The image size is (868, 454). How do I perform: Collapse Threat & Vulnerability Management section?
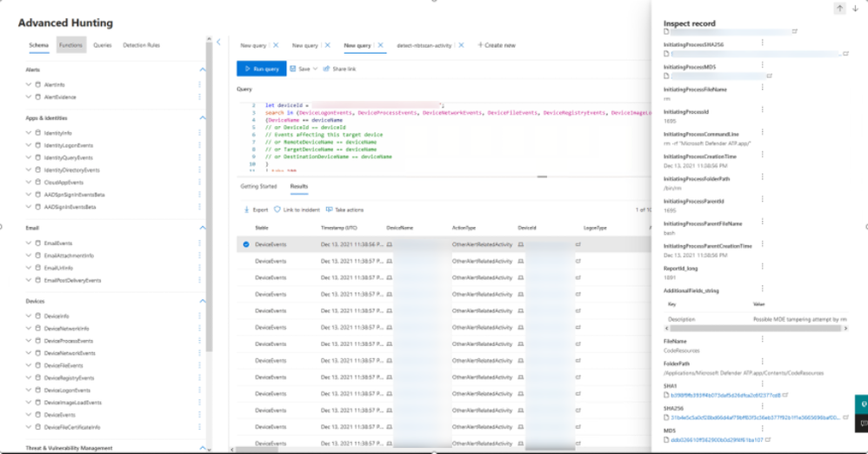(203, 448)
